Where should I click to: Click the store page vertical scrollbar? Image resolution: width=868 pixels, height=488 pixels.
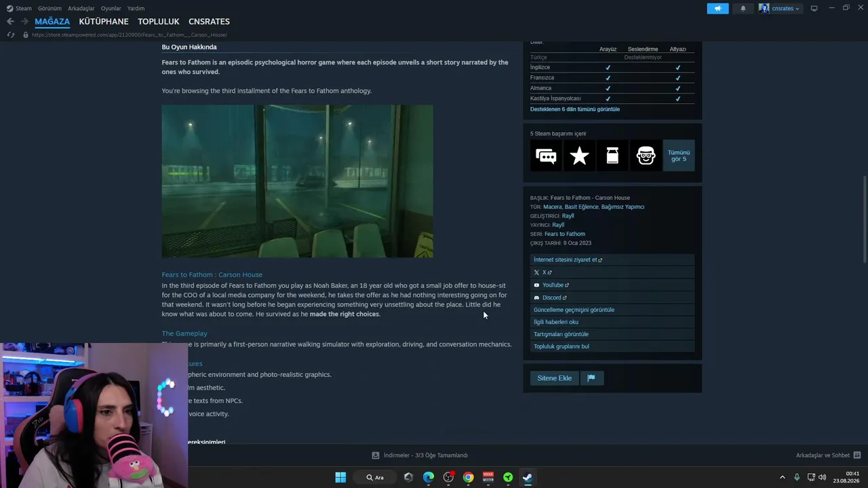click(864, 220)
